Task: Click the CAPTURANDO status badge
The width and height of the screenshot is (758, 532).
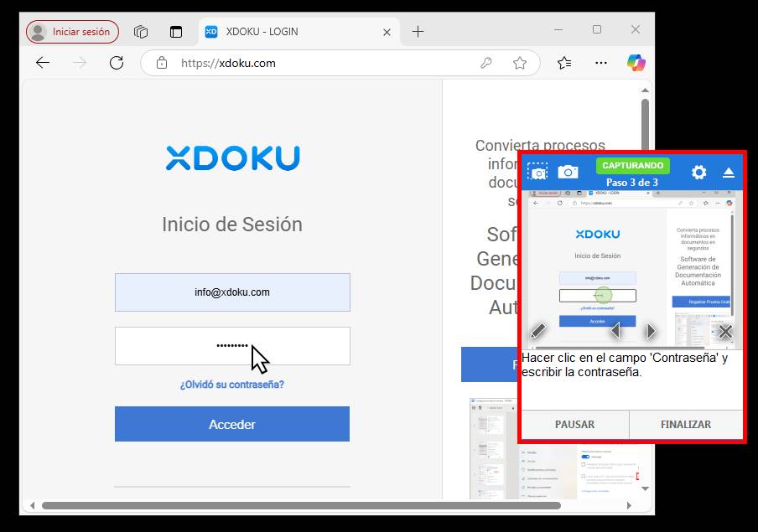Action: click(x=632, y=165)
